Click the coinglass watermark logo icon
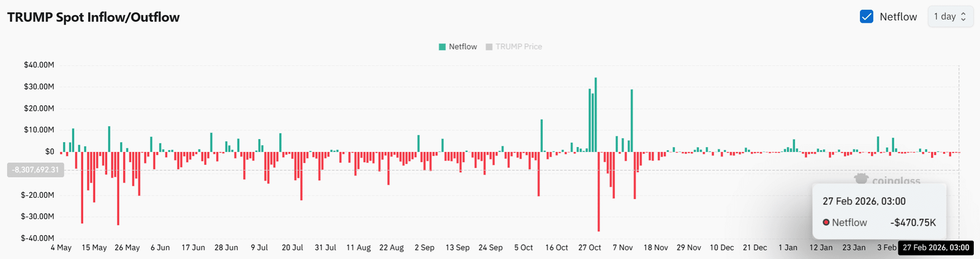 (861, 179)
